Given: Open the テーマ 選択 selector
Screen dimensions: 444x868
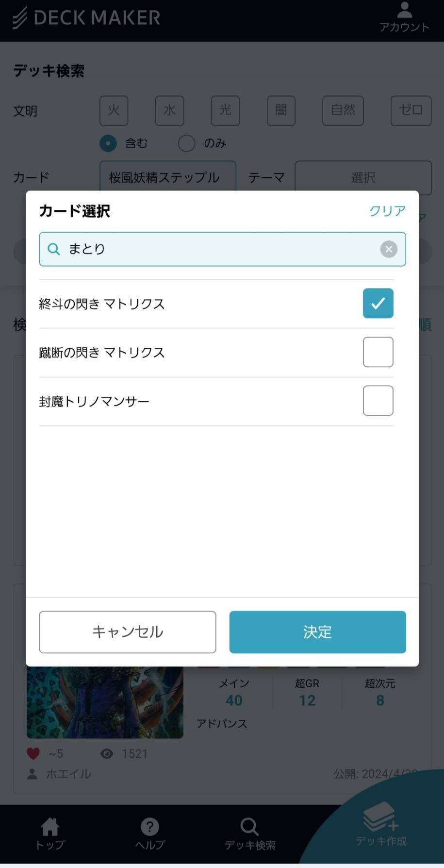Looking at the screenshot, I should [x=363, y=177].
